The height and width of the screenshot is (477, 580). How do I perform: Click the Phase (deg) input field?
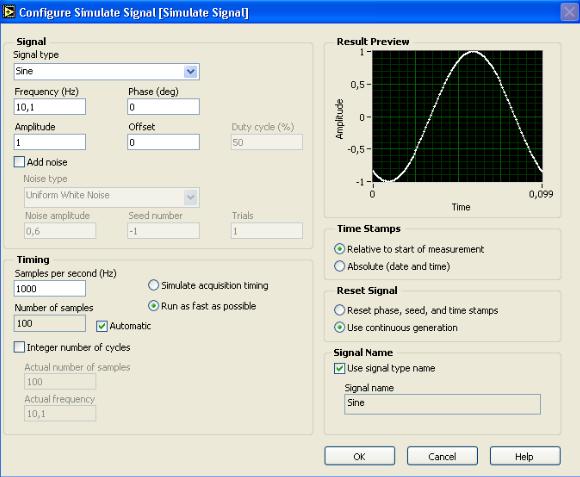point(163,107)
